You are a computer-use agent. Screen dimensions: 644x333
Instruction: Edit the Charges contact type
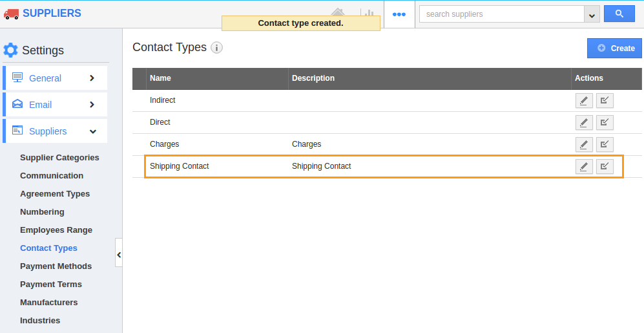tap(584, 144)
